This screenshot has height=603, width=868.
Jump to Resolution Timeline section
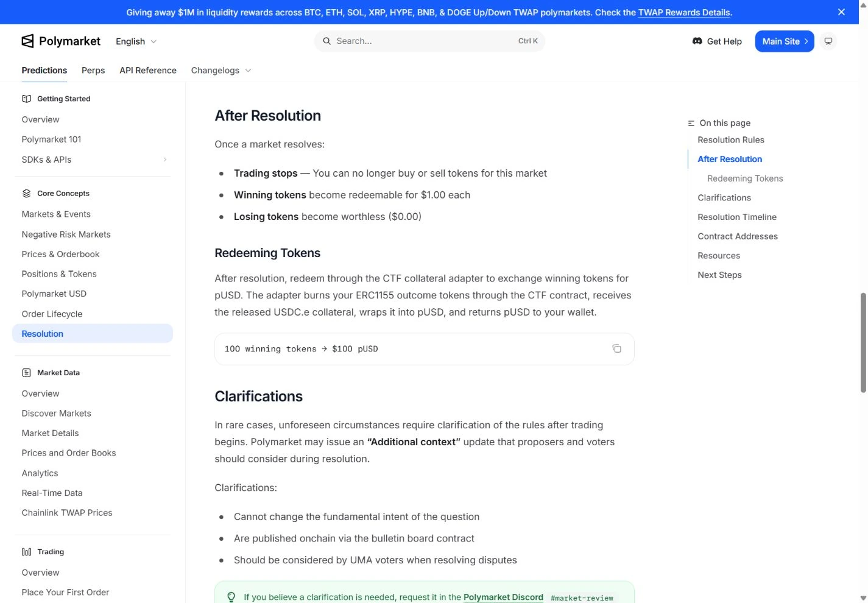point(737,217)
